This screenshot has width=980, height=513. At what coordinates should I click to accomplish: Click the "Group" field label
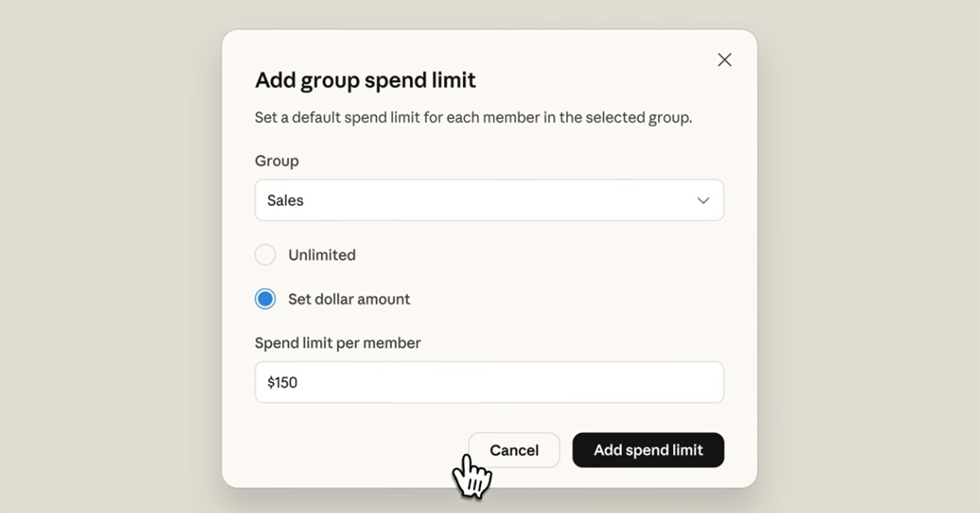pyautogui.click(x=277, y=161)
